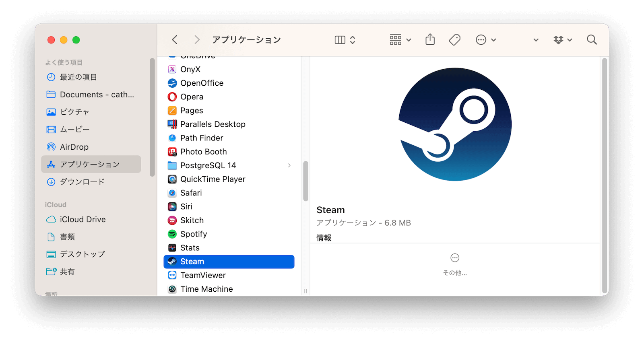The width and height of the screenshot is (644, 342).
Task: Expand the PostgreSQL 14 folder chevron
Action: point(289,165)
